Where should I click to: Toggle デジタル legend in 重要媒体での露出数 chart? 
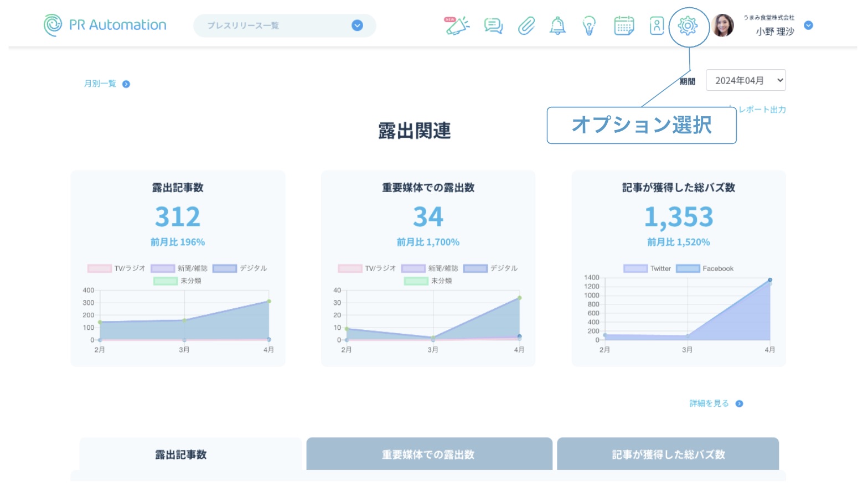[490, 268]
